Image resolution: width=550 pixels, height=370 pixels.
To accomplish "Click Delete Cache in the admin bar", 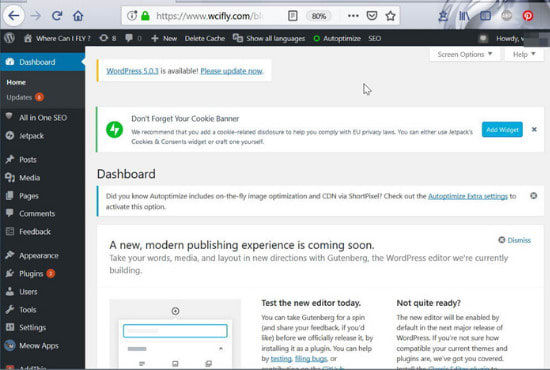I will (205, 38).
